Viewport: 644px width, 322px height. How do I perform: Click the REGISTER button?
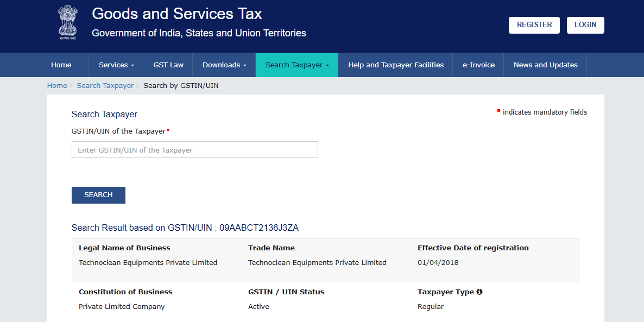point(534,25)
